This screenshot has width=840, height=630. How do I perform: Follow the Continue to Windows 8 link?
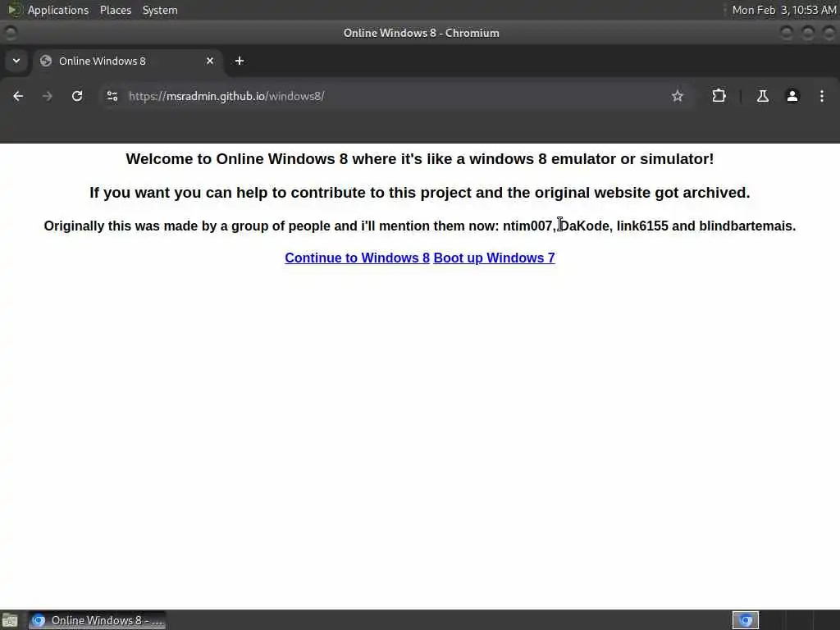pos(358,258)
